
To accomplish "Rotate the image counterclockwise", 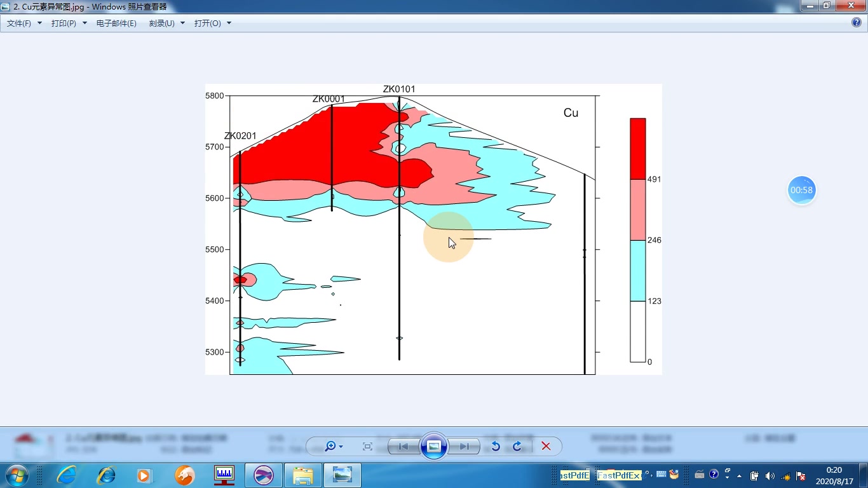I will point(496,447).
